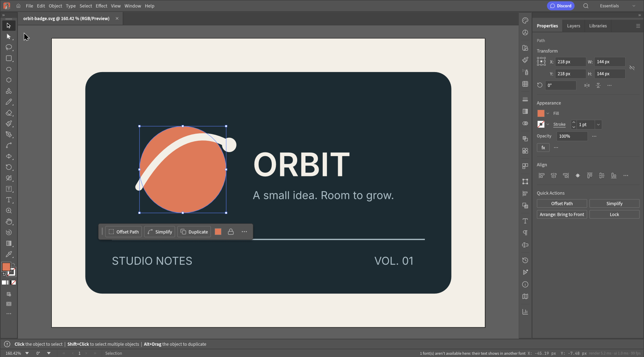This screenshot has width=644, height=357.
Task: Switch to the Libraries tab
Action: pos(598,26)
